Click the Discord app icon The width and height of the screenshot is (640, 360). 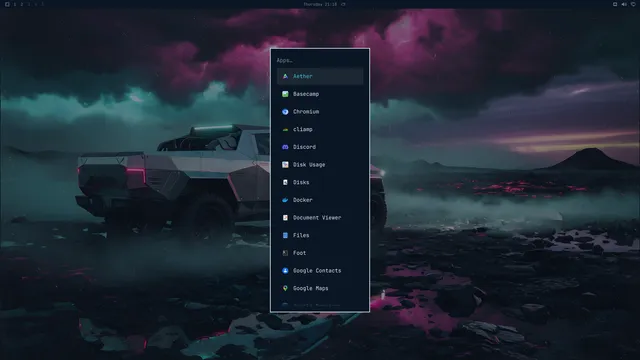tap(285, 147)
